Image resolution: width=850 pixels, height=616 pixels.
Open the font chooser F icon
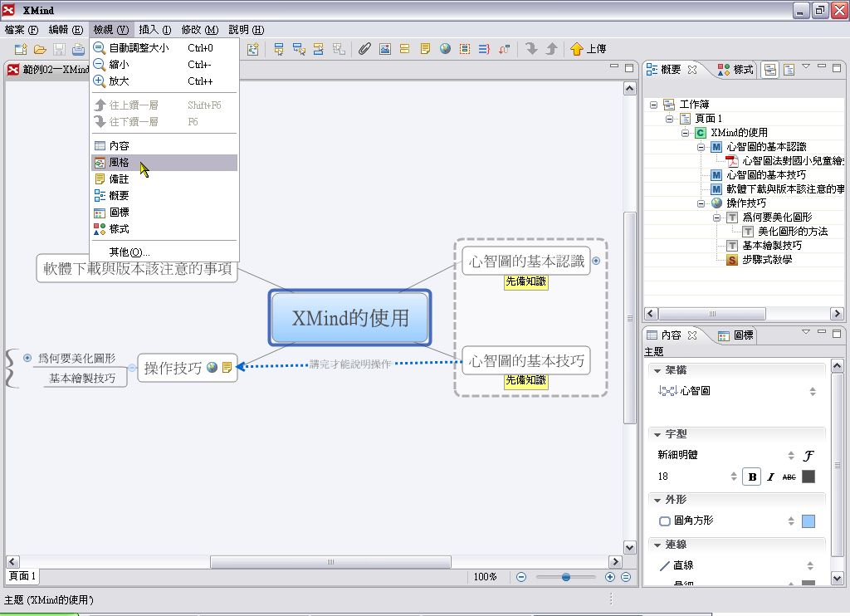click(x=808, y=455)
